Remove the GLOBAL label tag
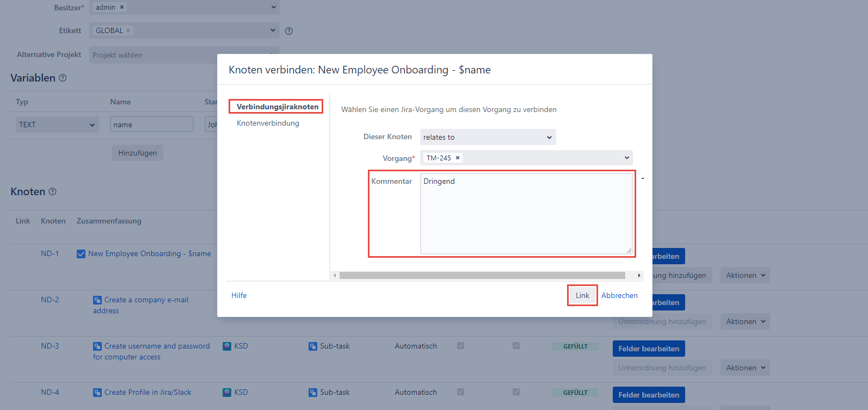Image resolution: width=868 pixels, height=410 pixels. pyautogui.click(x=128, y=30)
